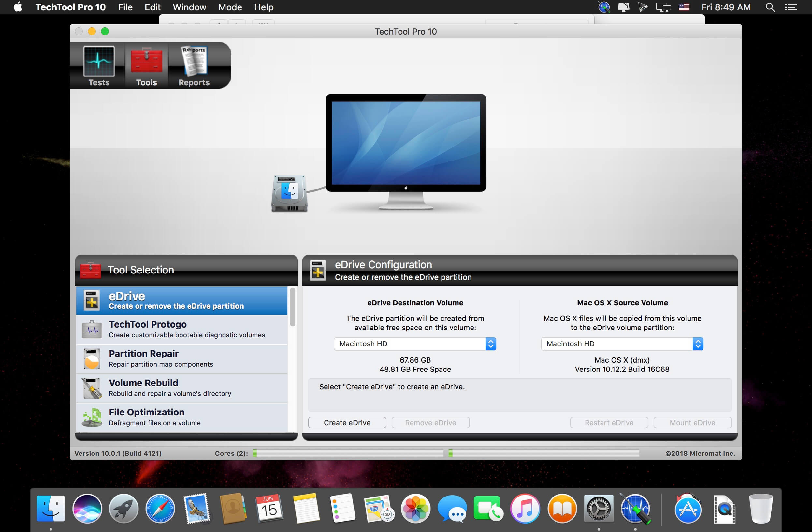Open the Tools toolbox mode

point(147,66)
